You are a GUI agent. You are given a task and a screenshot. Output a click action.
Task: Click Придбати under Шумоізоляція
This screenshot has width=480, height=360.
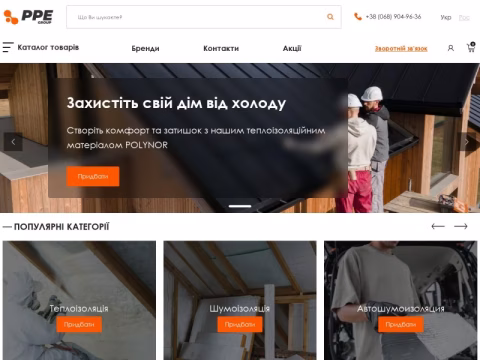click(x=240, y=324)
